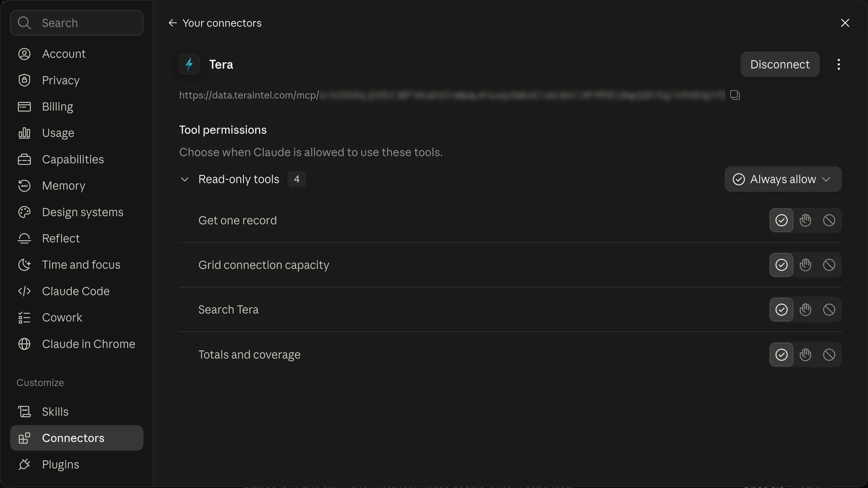Select Connectors in the sidebar
Viewport: 868px width, 488px height.
77,438
